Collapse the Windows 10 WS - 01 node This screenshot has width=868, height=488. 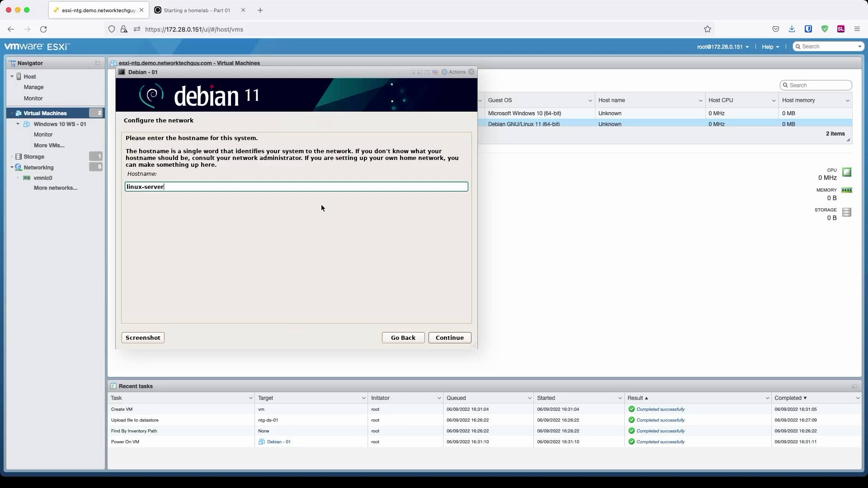click(x=18, y=124)
